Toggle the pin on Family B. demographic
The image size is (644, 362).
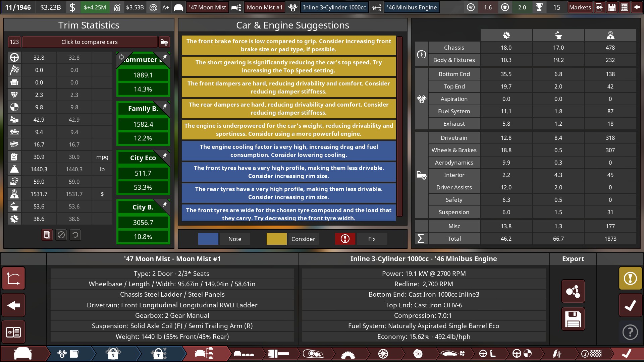click(x=165, y=106)
